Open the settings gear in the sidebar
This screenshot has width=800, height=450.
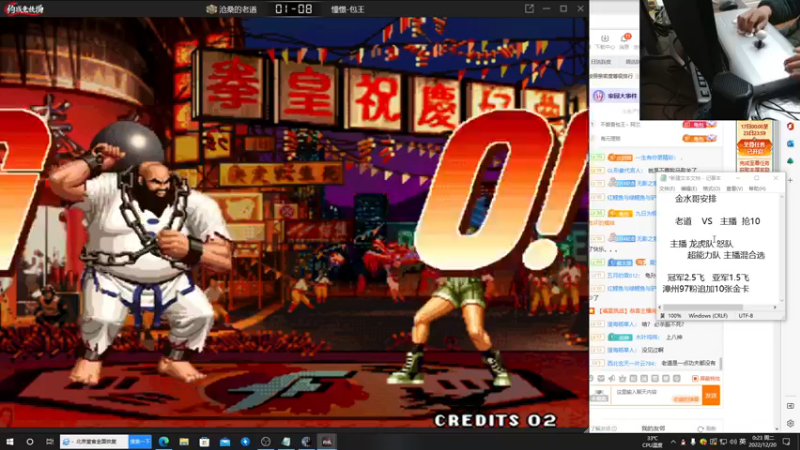(x=790, y=423)
